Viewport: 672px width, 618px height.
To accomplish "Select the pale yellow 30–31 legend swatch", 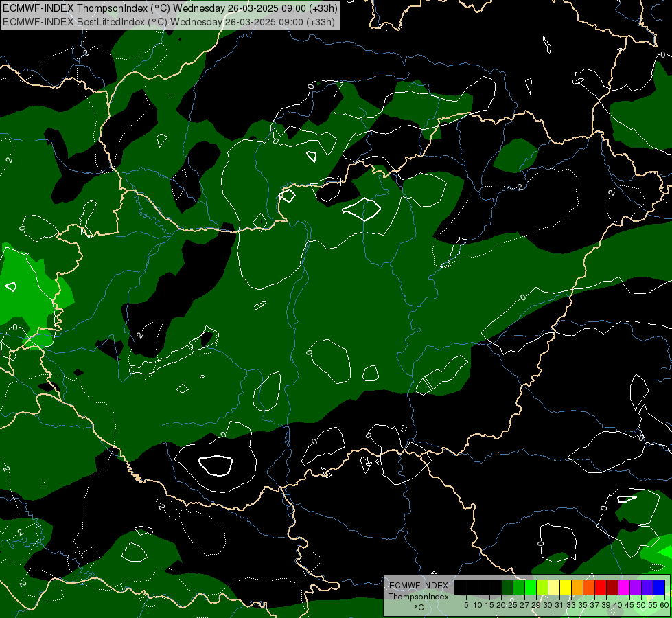I will 554,587.
